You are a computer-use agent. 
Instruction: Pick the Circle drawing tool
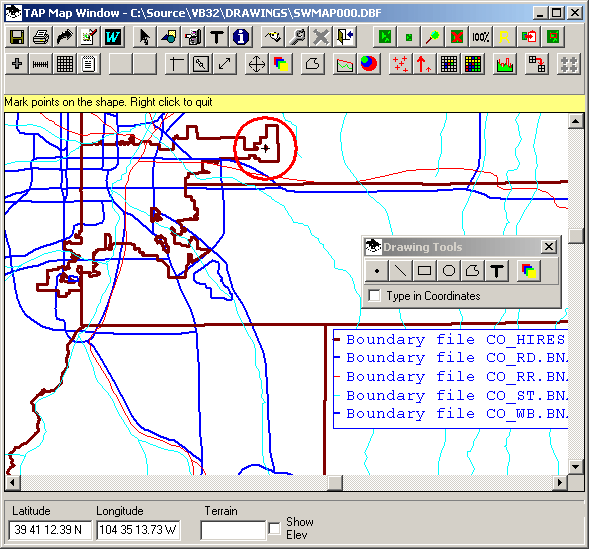[449, 271]
